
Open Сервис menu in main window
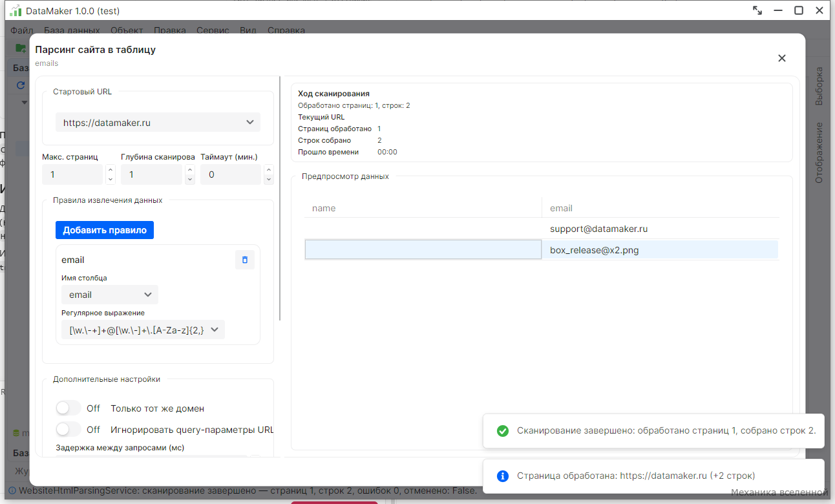(213, 30)
